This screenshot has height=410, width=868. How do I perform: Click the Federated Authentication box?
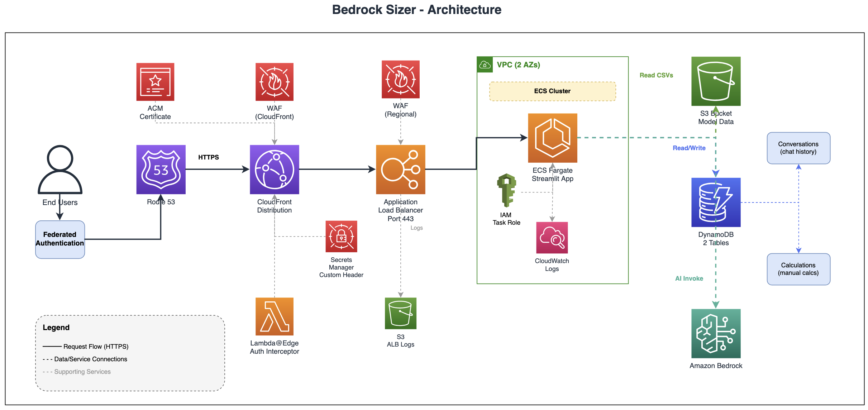pos(60,239)
